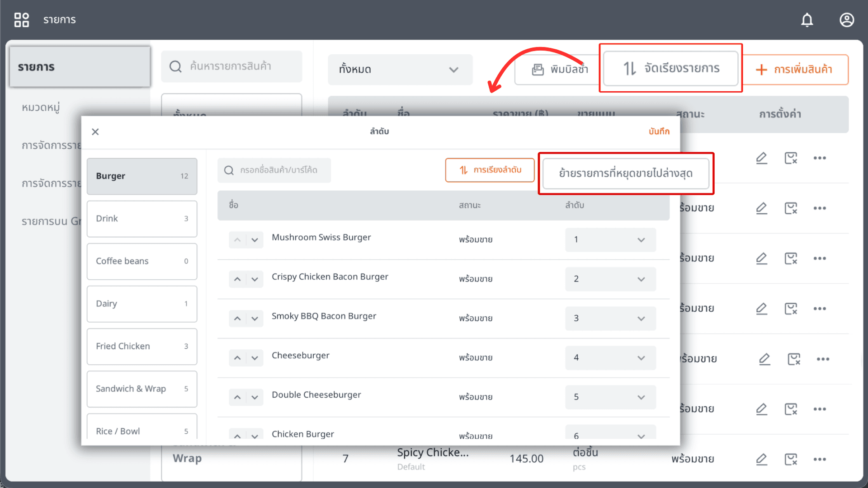The width and height of the screenshot is (868, 488).
Task: Click the ค้นหารายการสินค้า search field
Action: tap(231, 66)
